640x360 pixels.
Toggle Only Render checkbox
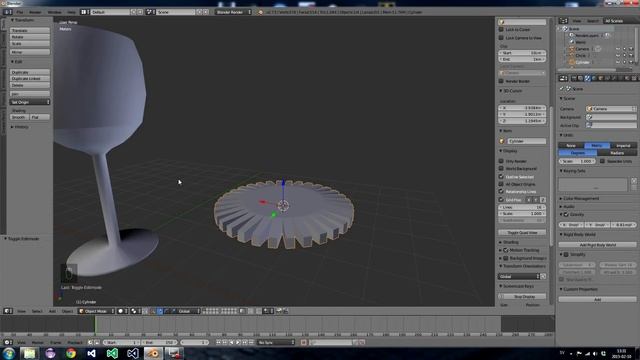coord(501,161)
